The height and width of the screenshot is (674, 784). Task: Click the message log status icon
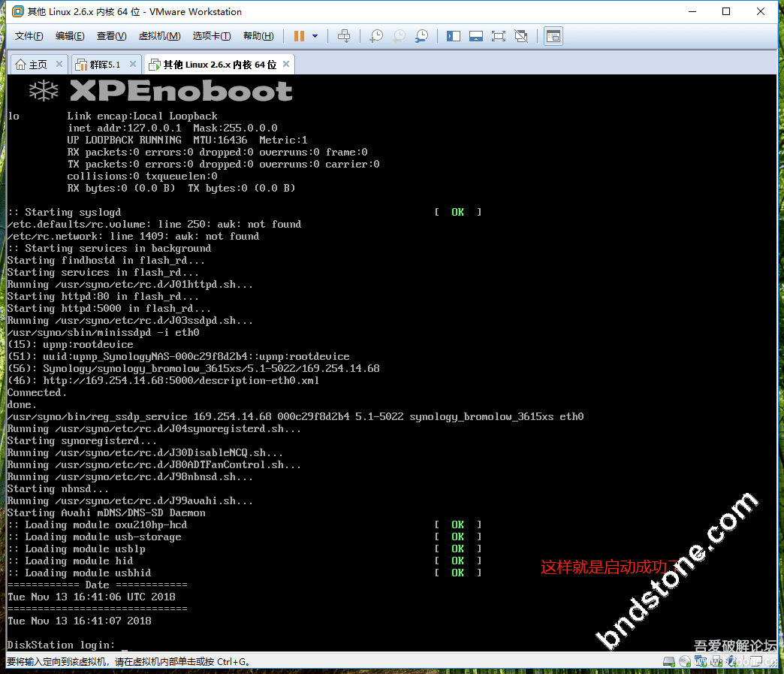(755, 661)
